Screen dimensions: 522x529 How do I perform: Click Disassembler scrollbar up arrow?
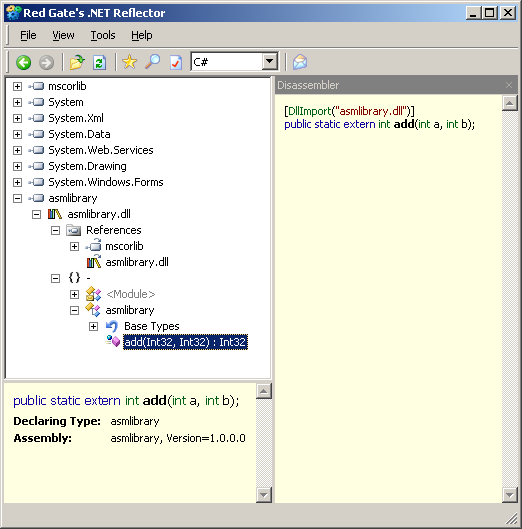tap(510, 103)
